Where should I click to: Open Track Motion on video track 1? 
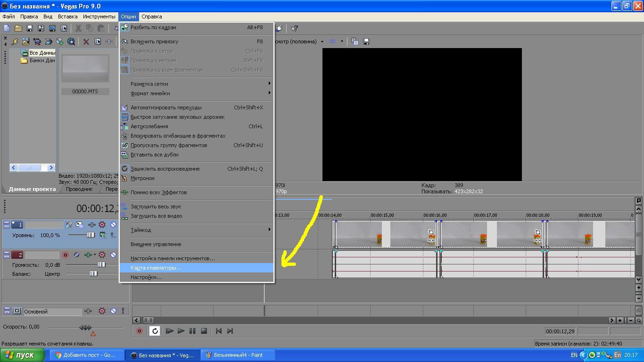click(x=79, y=225)
